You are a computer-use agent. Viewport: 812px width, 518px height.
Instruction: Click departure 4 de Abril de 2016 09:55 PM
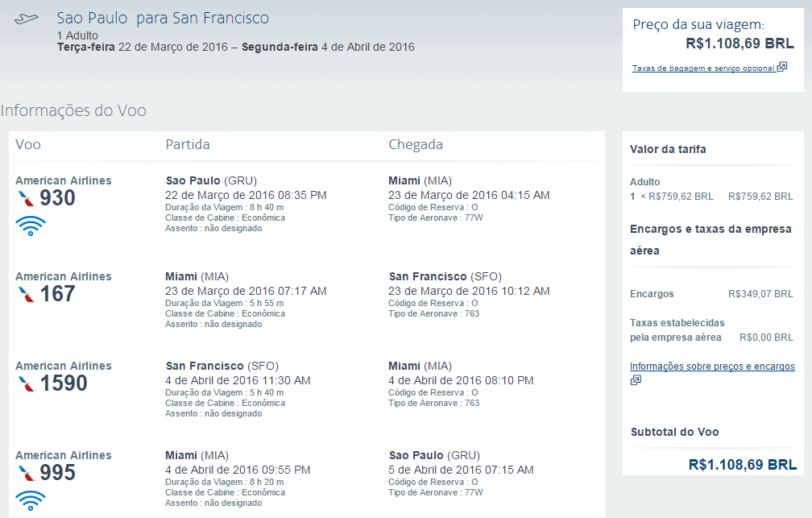tap(238, 470)
